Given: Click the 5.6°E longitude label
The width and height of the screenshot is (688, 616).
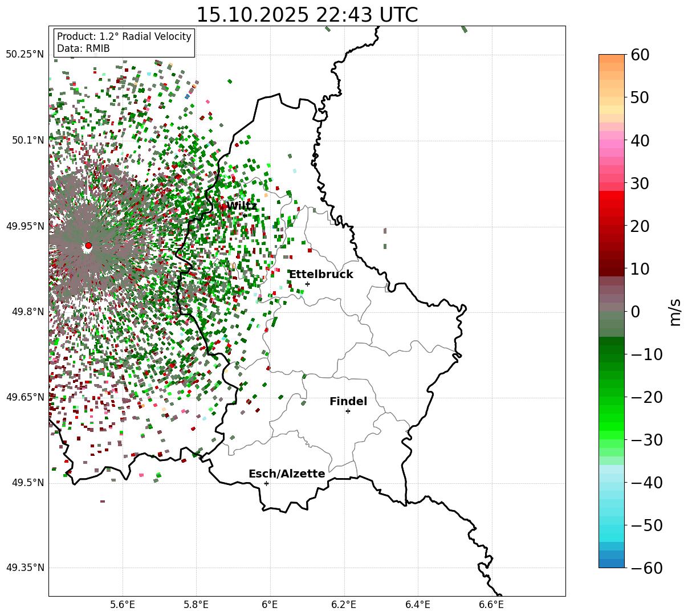Looking at the screenshot, I should [x=123, y=605].
